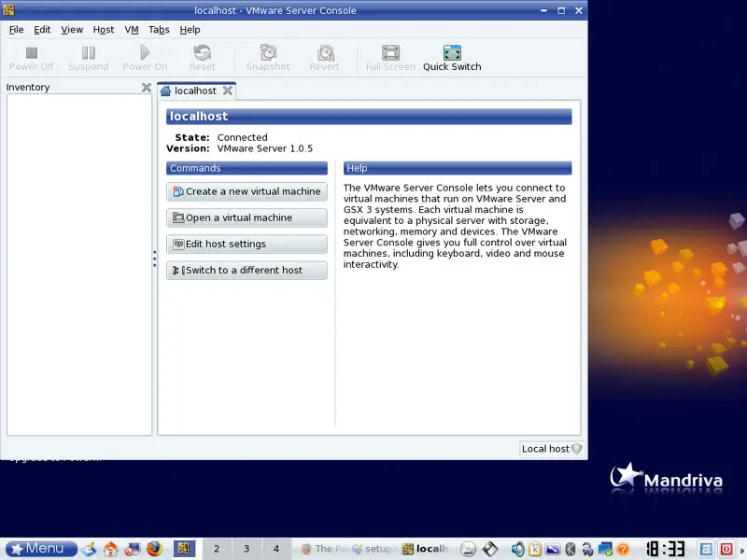Open the volume speaker tray icon
This screenshot has width=747, height=560.
[x=518, y=549]
